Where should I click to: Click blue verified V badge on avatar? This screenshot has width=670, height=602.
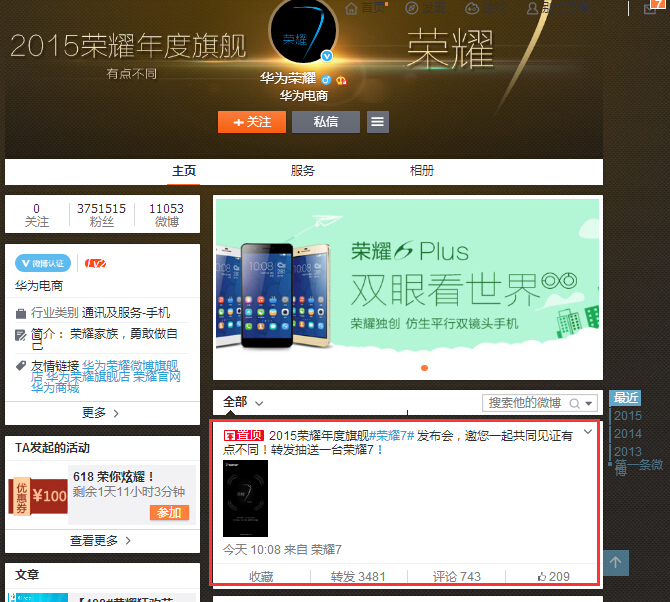pos(327,56)
